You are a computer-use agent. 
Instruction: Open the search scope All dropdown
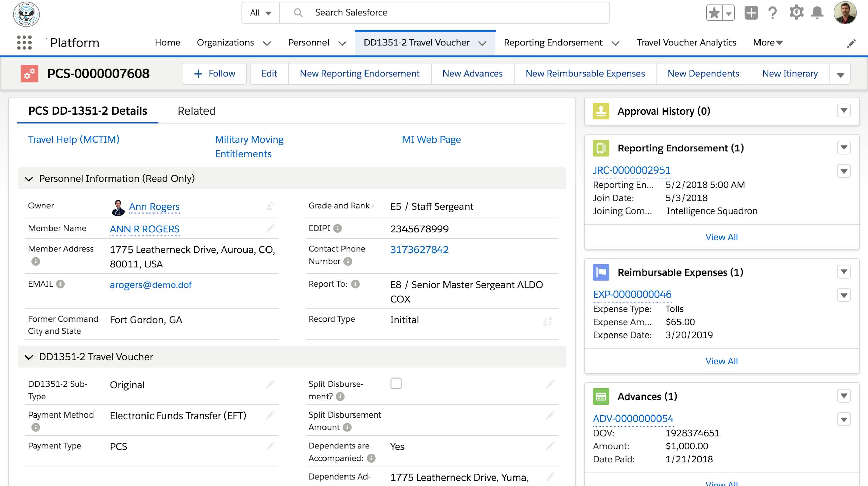click(260, 13)
